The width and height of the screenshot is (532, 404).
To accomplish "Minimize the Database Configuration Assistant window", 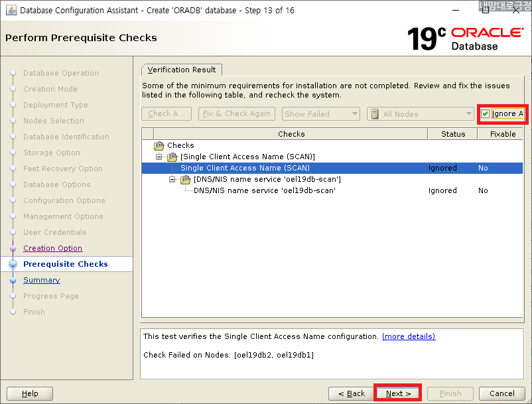I will [456, 10].
